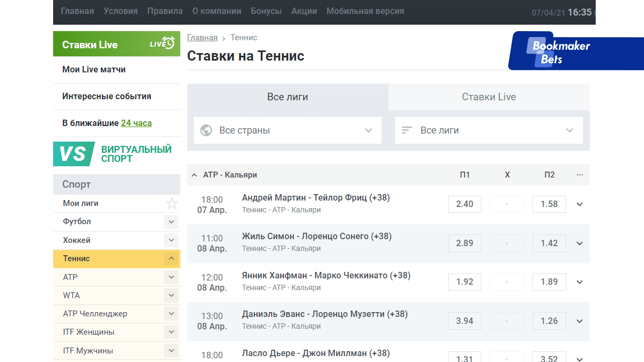Select odds 1.26 for Лоренцо Музетти win

click(x=549, y=321)
